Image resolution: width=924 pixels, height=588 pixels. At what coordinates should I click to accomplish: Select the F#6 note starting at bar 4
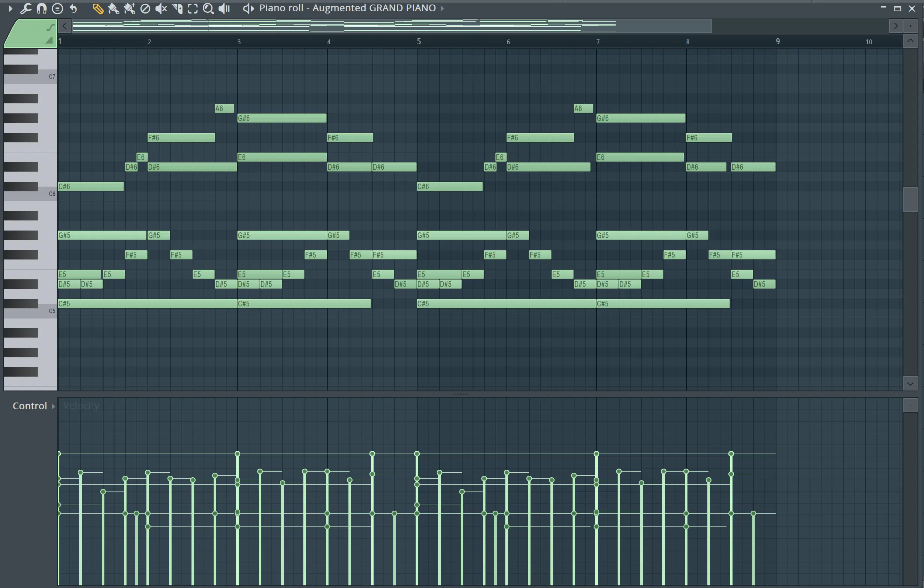pos(350,137)
